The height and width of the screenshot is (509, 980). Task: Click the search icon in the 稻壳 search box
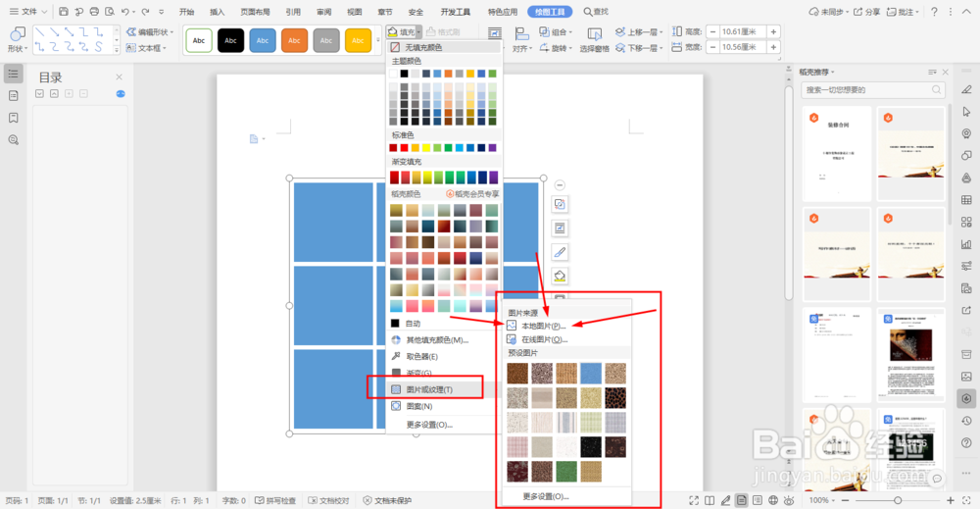point(936,89)
